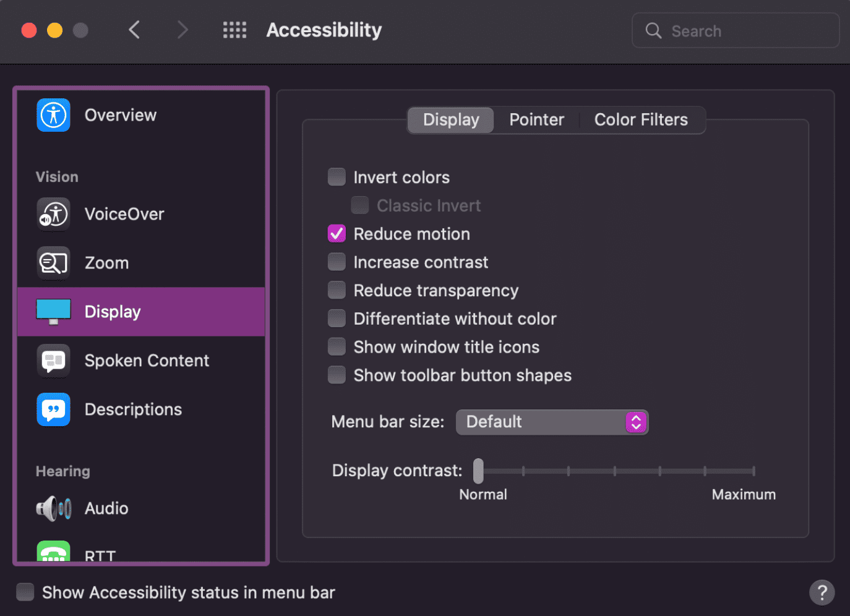Open the app grid icon in titlebar
This screenshot has height=616, width=850.
tap(234, 30)
